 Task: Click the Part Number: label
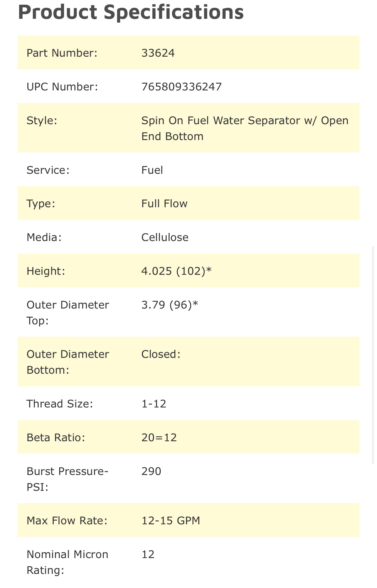62,53
